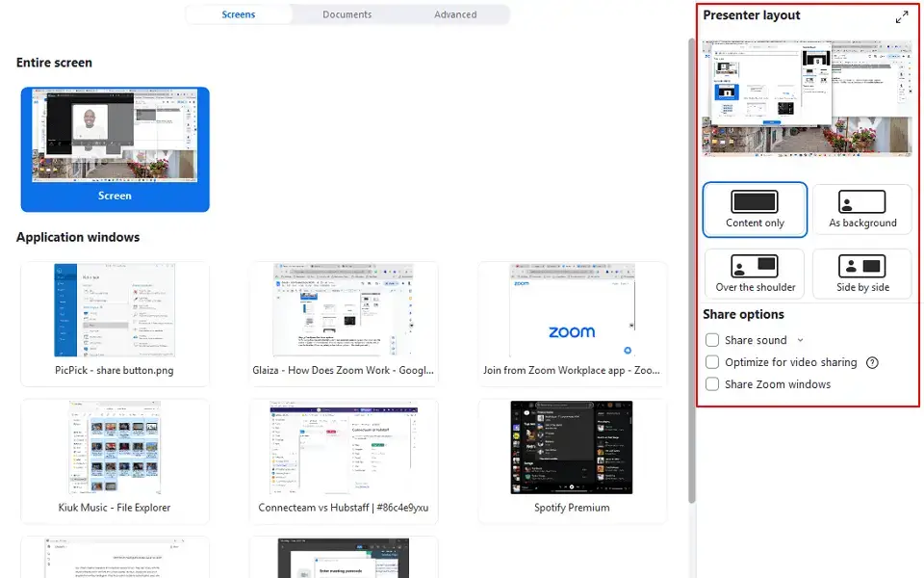
Task: Open the Advanced tab
Action: click(455, 14)
